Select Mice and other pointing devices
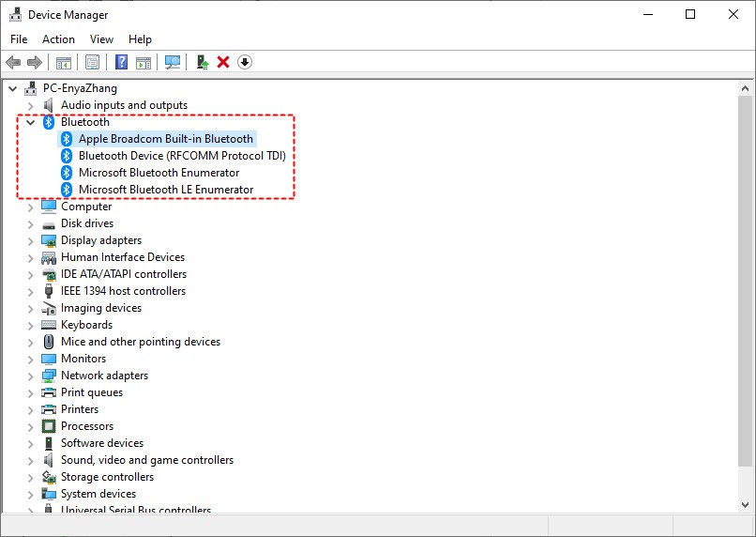This screenshot has width=756, height=537. 141,342
